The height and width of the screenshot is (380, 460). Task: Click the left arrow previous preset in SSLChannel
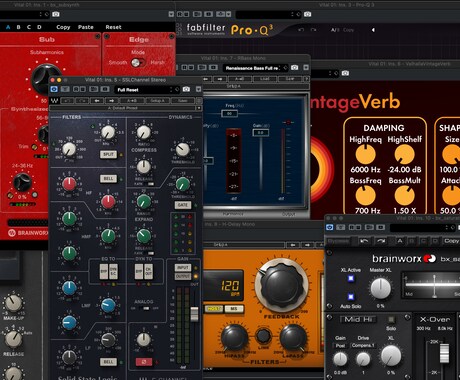coord(97,100)
